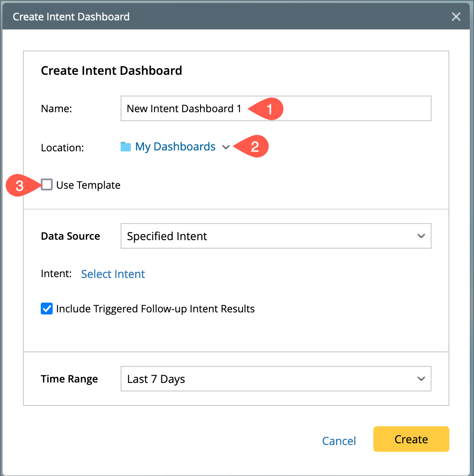Click the Use Template label text
474x476 pixels.
pos(88,185)
